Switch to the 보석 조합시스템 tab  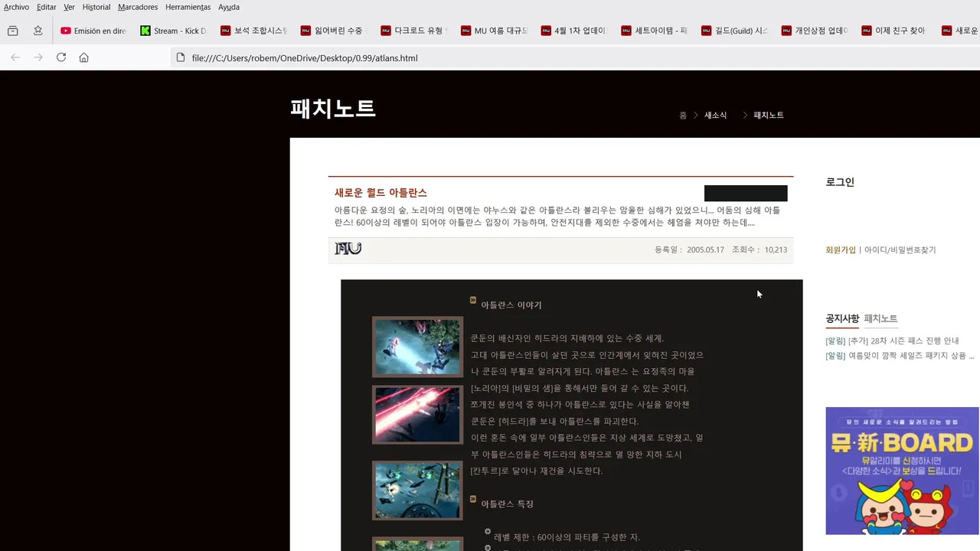(x=253, y=31)
